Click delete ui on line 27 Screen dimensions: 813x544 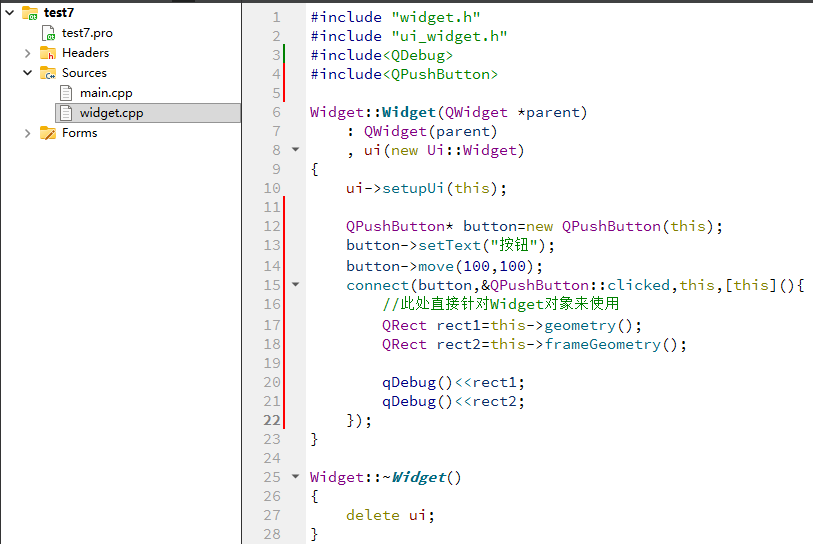point(386,515)
